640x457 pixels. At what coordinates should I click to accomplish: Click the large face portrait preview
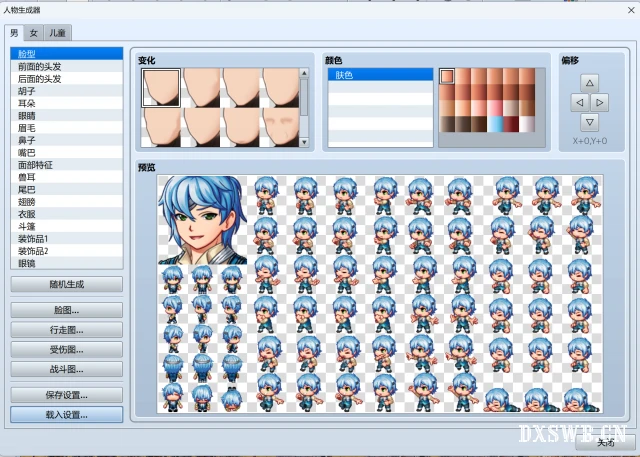(201, 220)
